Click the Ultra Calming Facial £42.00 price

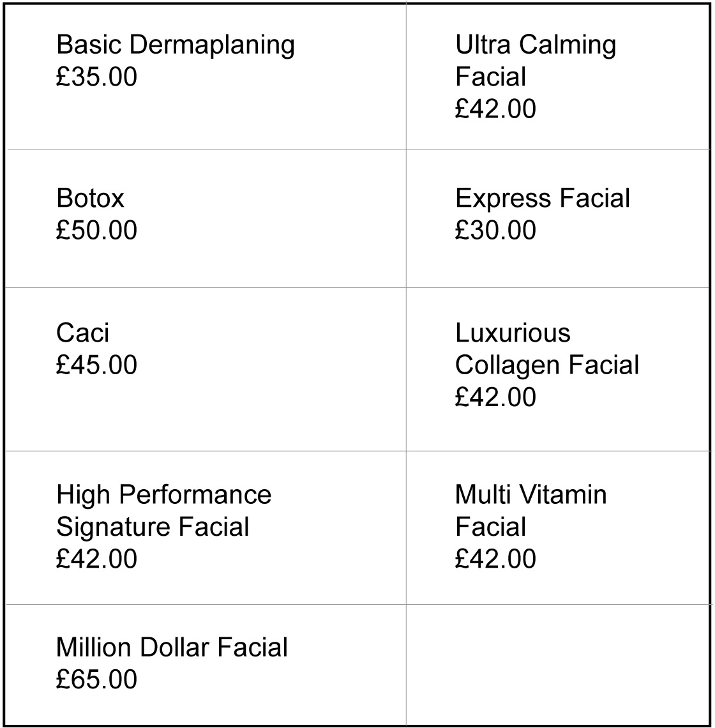495,109
